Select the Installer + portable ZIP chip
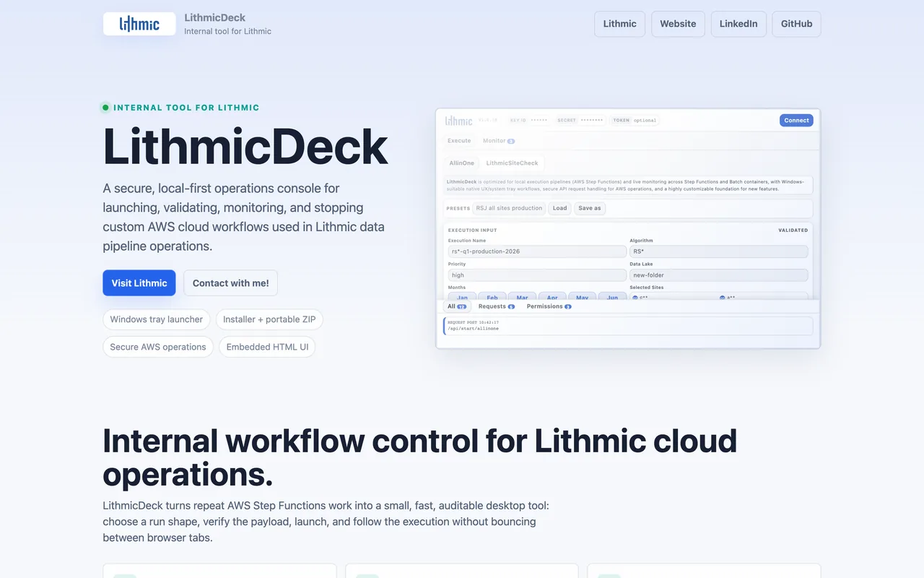 pos(269,319)
